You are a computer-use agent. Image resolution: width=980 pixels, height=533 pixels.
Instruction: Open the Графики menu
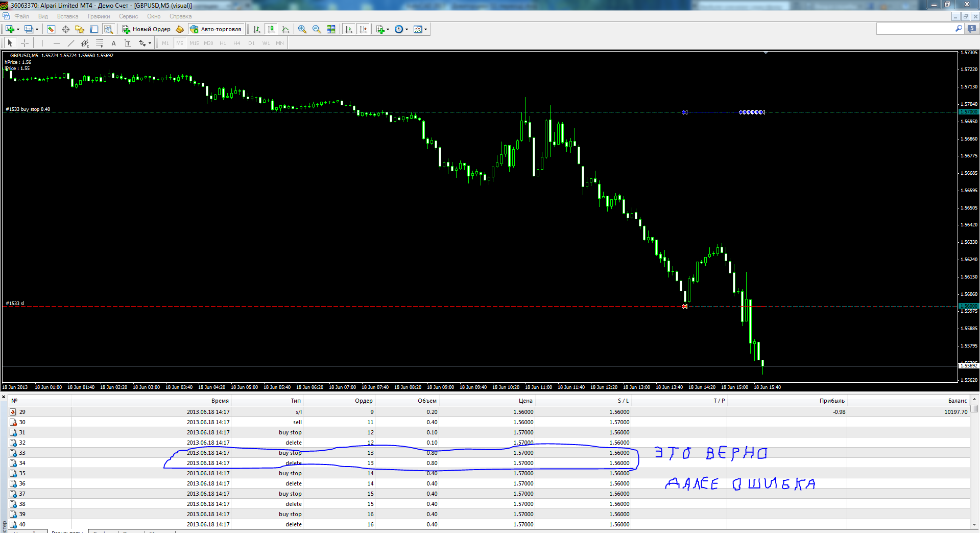click(99, 16)
